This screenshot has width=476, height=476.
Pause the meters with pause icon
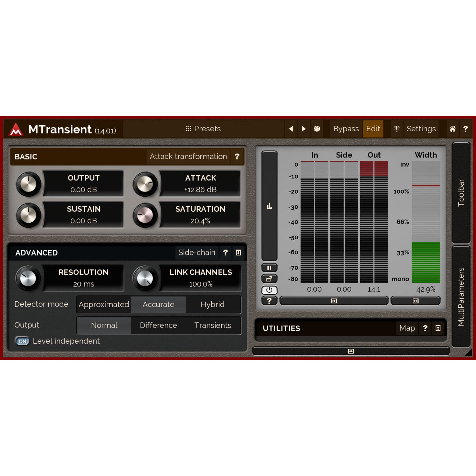pos(269,268)
